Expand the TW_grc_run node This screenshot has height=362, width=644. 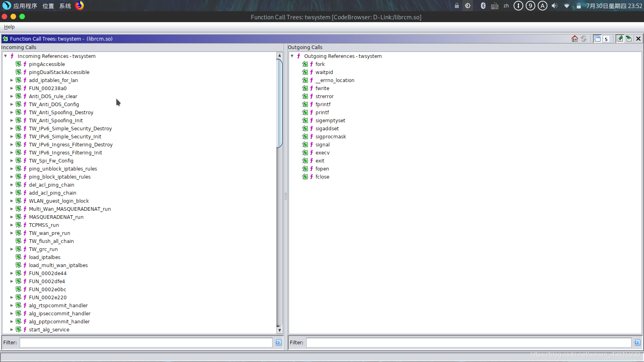point(12,249)
